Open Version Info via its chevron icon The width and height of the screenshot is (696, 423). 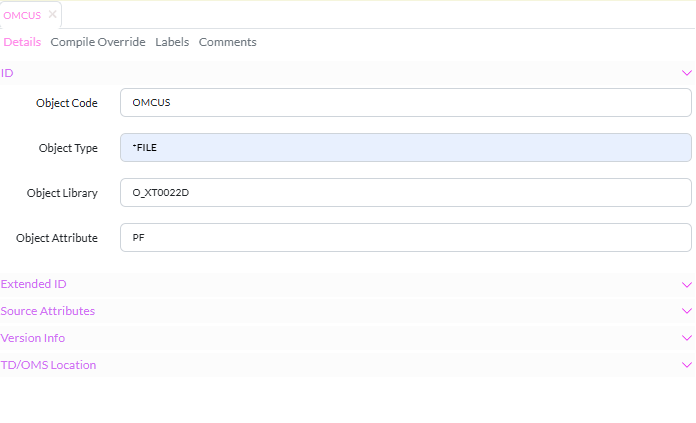pyautogui.click(x=686, y=339)
